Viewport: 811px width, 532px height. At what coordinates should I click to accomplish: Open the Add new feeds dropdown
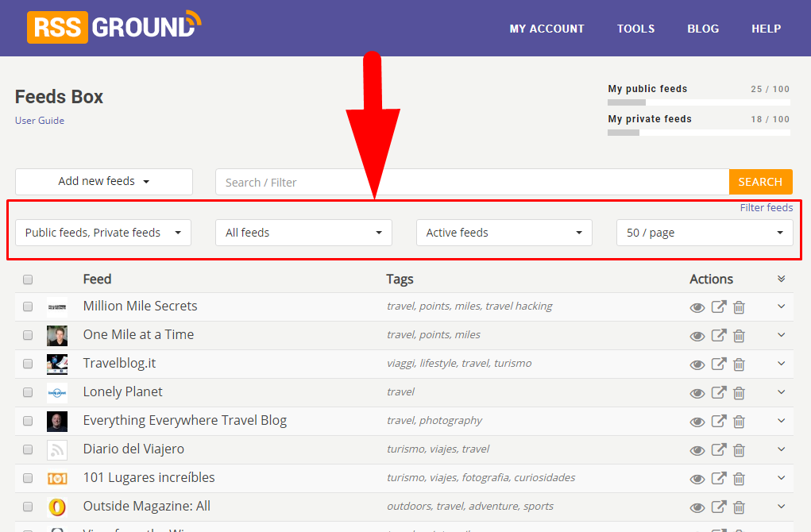[104, 182]
